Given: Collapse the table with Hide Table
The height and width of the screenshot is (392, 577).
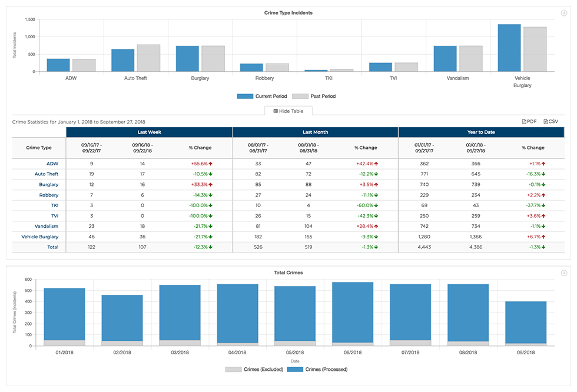Looking at the screenshot, I should (x=288, y=111).
